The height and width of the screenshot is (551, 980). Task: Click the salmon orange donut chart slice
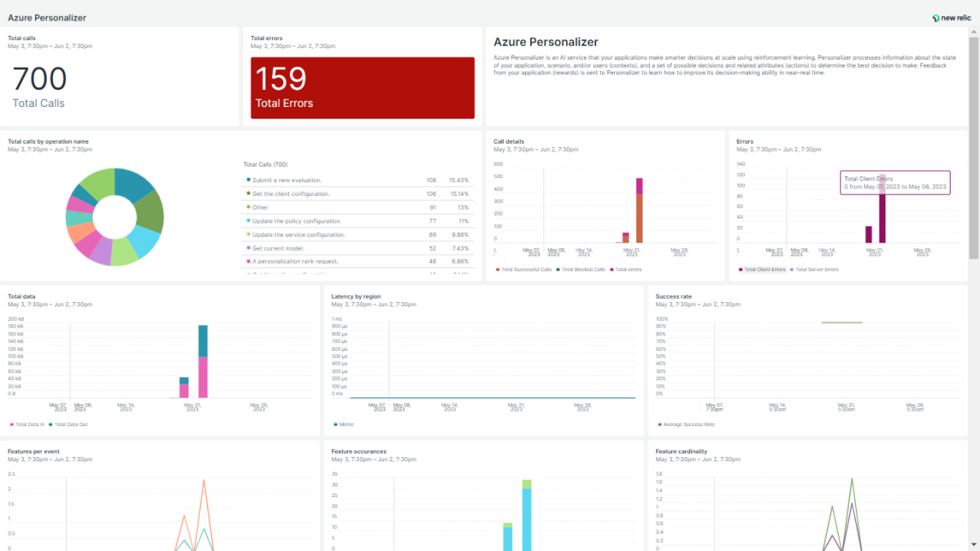pos(80,233)
